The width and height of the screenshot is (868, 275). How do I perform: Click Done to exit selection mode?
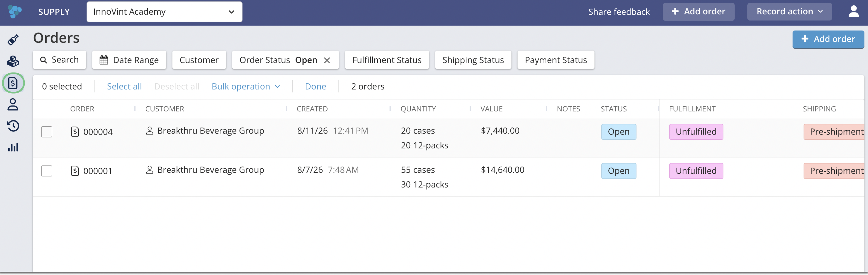point(316,86)
